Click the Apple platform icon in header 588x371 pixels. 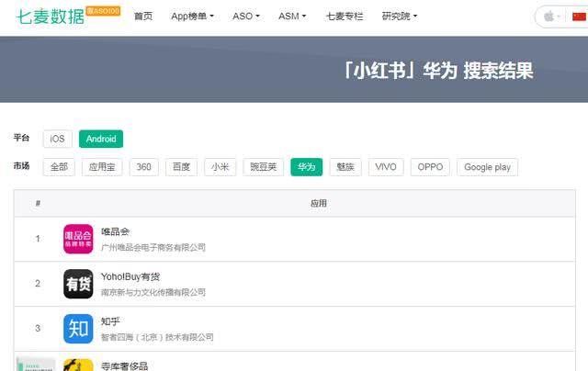(549, 17)
